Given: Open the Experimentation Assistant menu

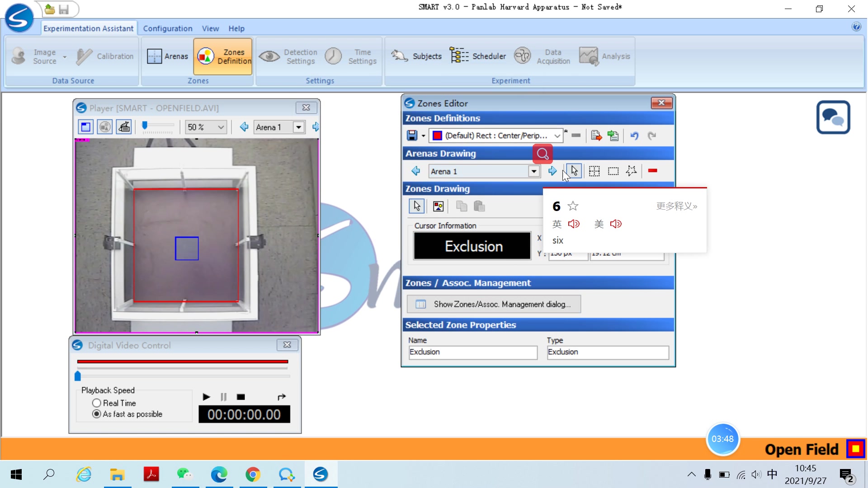Looking at the screenshot, I should (x=88, y=28).
